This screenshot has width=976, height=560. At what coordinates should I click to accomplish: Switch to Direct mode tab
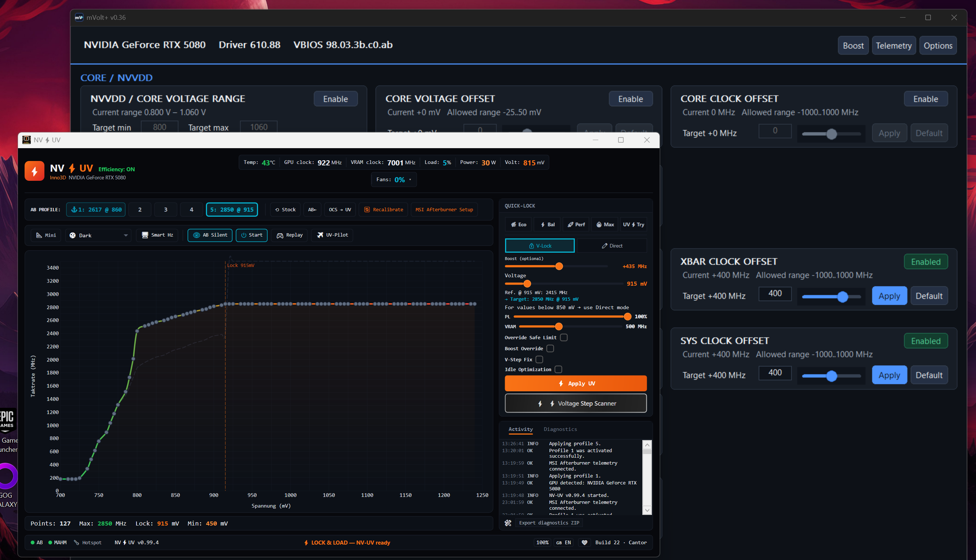612,246
